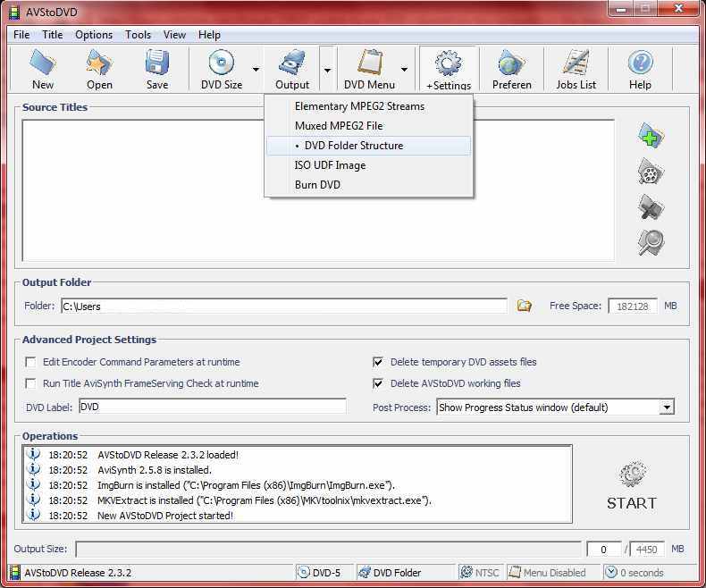Open the Tools menu
Viewport: 706px width, 588px height.
(138, 35)
